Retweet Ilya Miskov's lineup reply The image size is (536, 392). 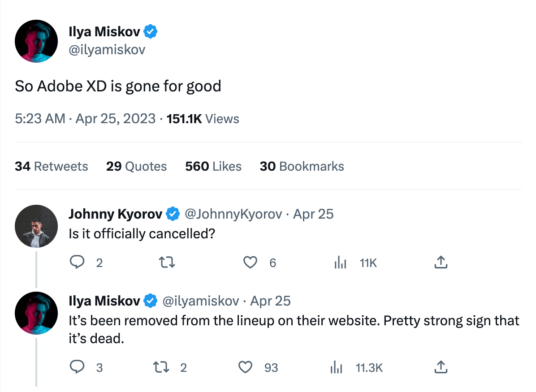click(x=161, y=367)
